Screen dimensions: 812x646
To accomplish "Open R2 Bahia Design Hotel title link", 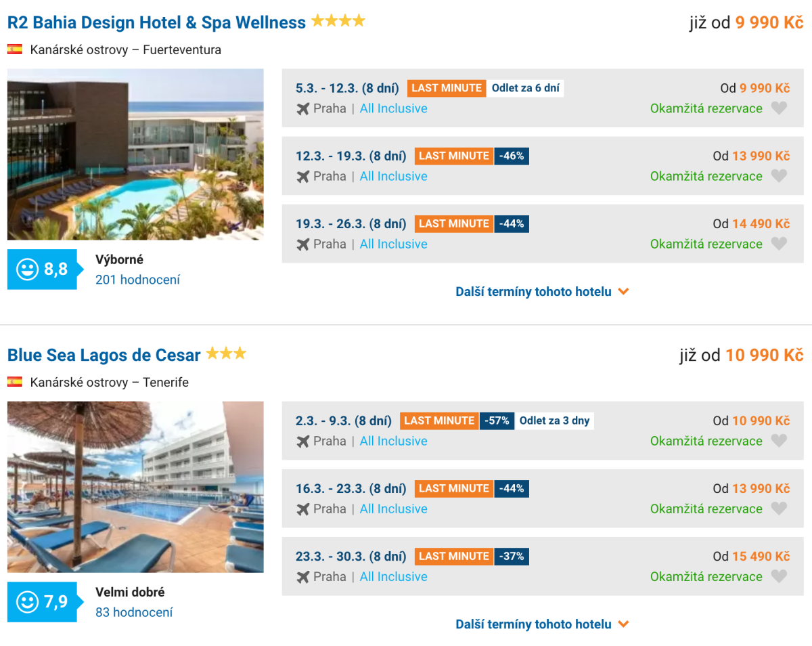I will pos(156,22).
